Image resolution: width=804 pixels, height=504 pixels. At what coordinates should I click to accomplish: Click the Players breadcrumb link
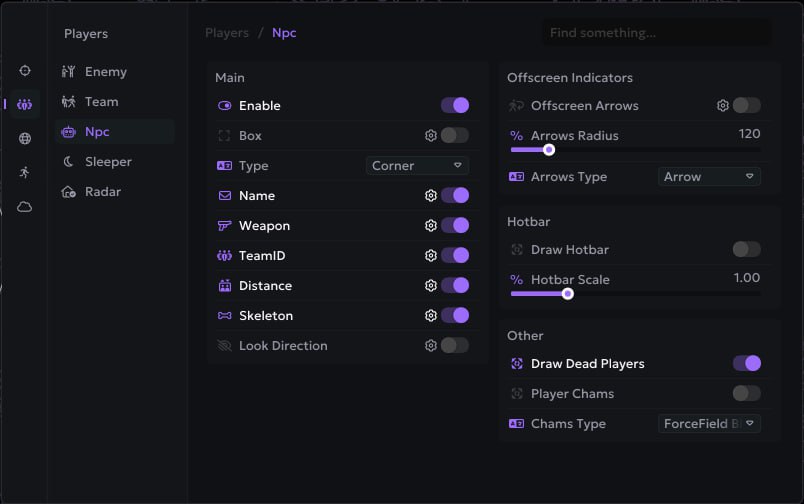coord(227,33)
